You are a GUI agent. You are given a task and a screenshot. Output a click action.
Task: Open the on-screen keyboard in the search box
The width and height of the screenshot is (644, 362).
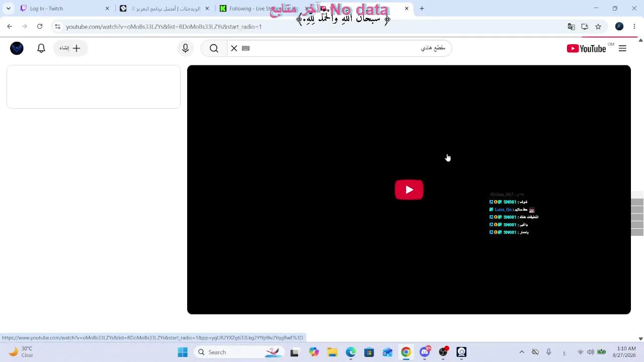tap(246, 48)
